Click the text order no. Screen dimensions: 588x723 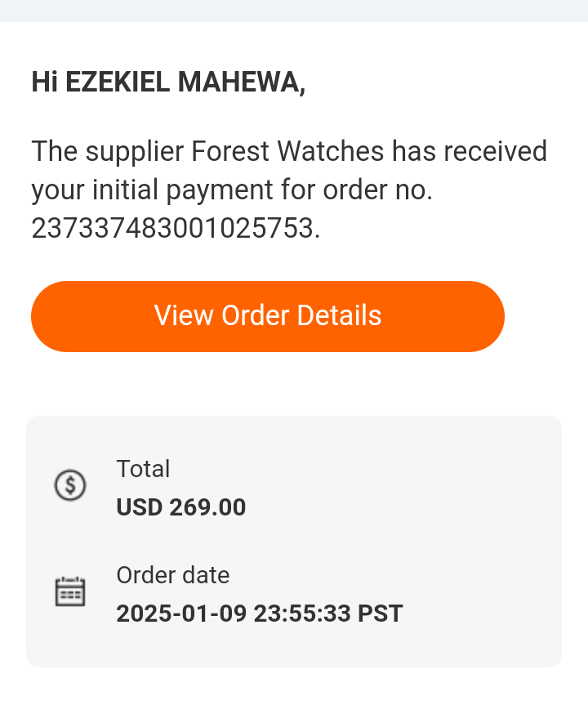[x=378, y=190]
